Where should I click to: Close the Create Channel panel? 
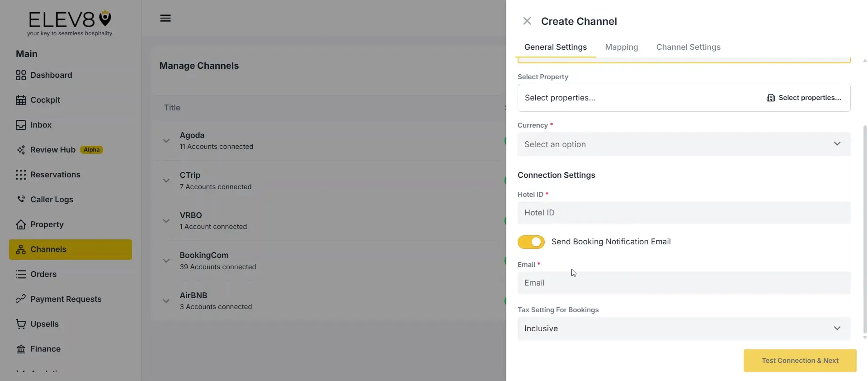click(x=527, y=21)
